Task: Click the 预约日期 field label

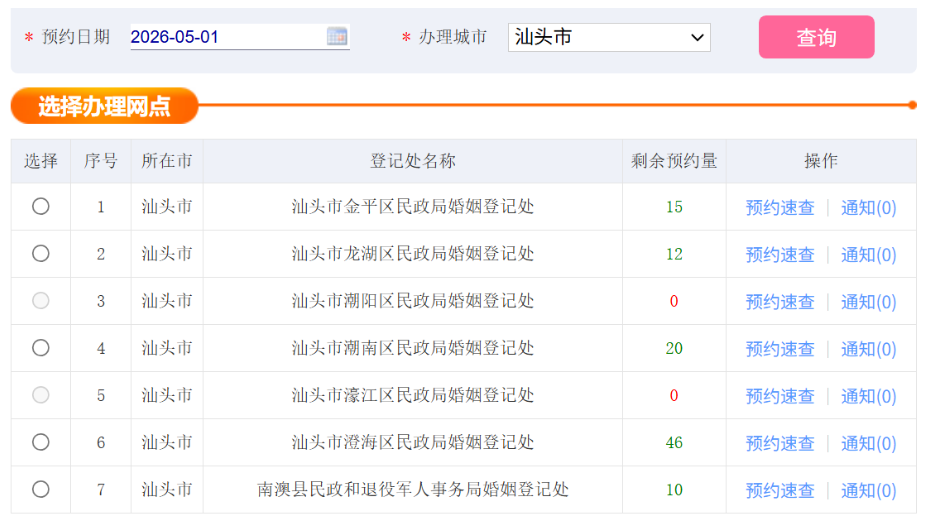Action: [76, 37]
